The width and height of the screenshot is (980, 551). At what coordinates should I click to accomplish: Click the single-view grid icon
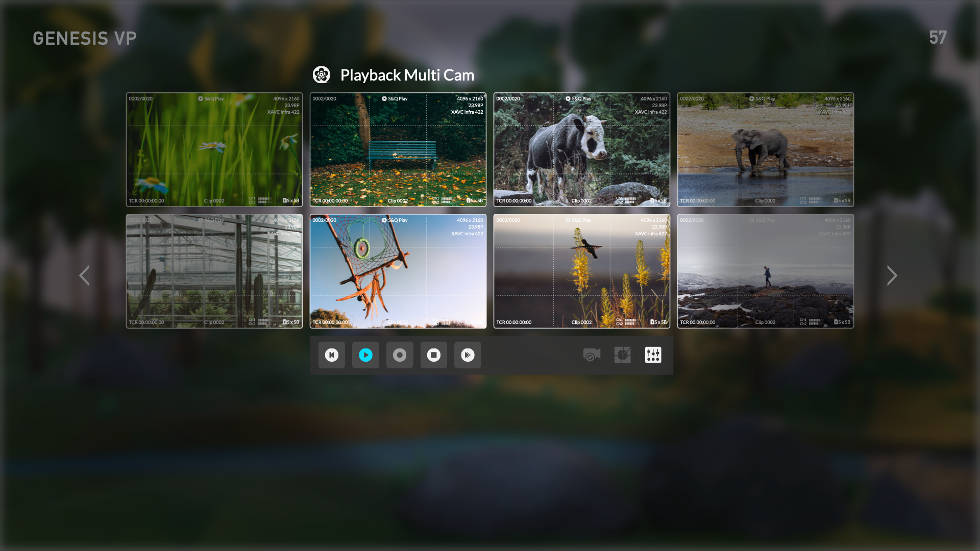tap(622, 355)
